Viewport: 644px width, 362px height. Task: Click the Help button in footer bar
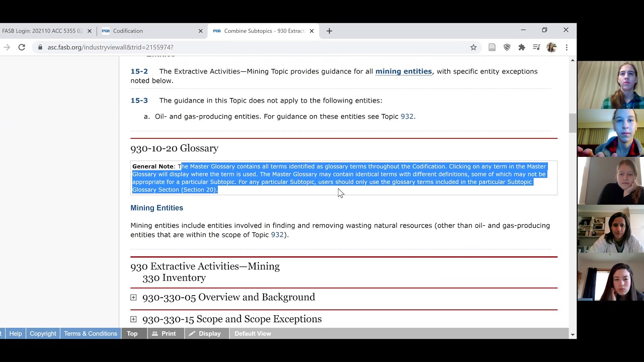(x=16, y=333)
